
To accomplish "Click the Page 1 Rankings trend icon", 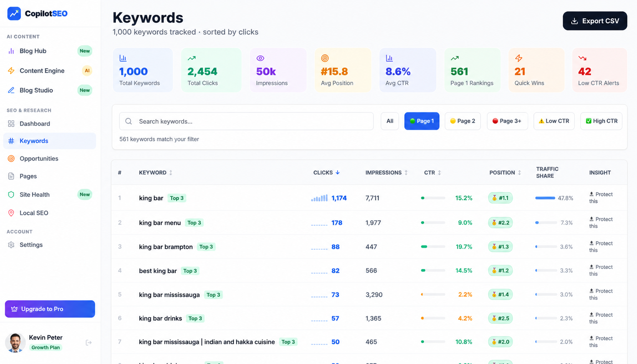I will 455,58.
